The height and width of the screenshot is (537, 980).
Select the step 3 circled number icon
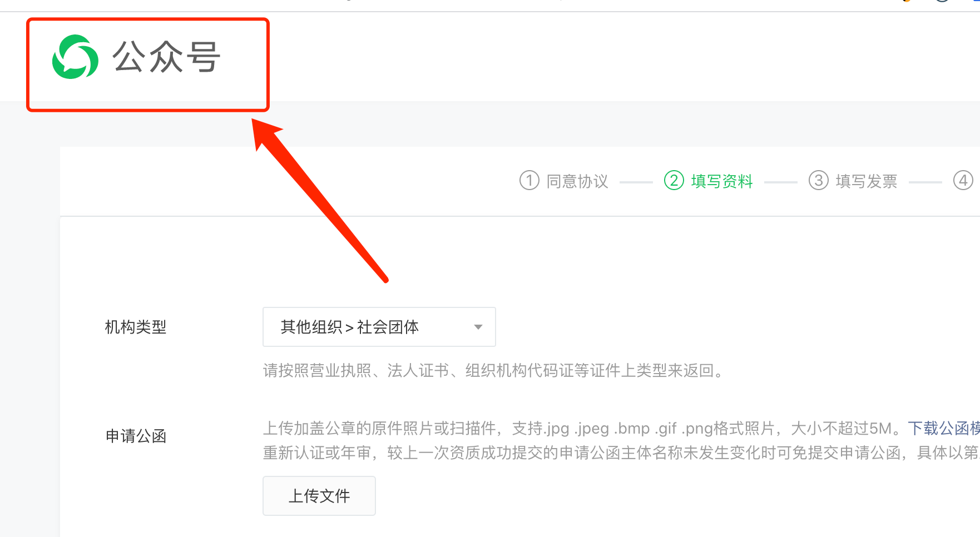pyautogui.click(x=819, y=181)
